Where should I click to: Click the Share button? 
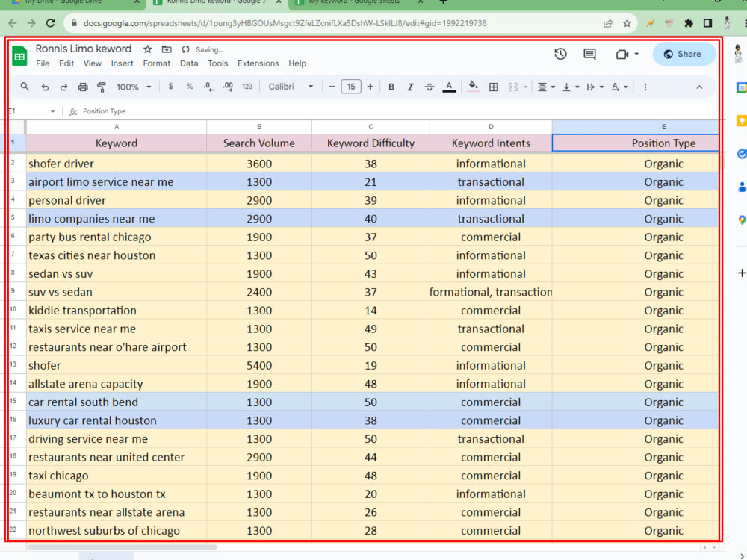(x=684, y=54)
